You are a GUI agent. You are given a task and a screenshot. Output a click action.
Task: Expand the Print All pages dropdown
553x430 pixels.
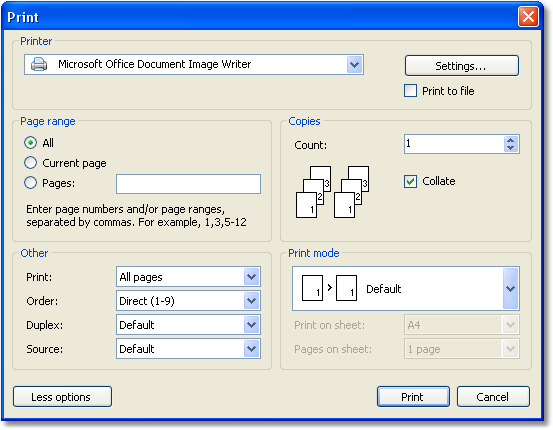251,277
